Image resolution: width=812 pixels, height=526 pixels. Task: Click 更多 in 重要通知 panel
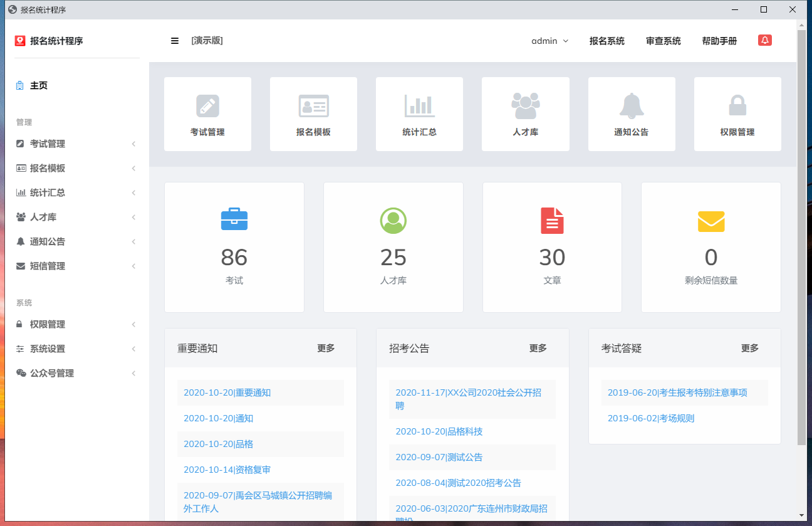326,348
